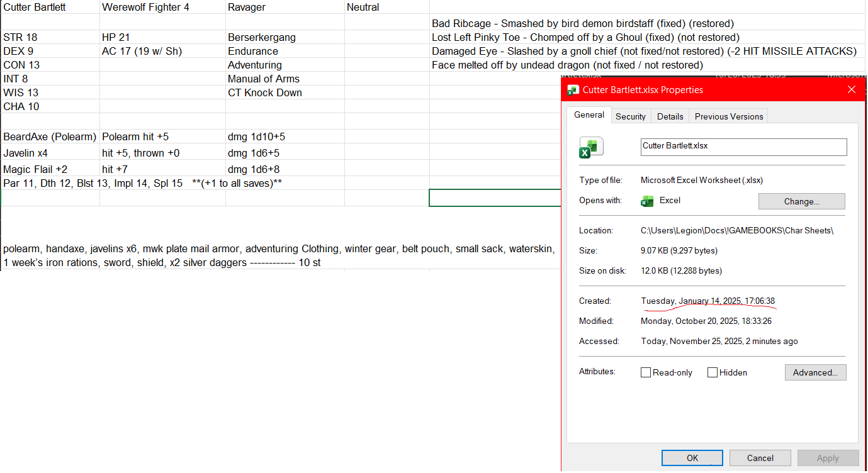Open the Details tab

[x=670, y=116]
